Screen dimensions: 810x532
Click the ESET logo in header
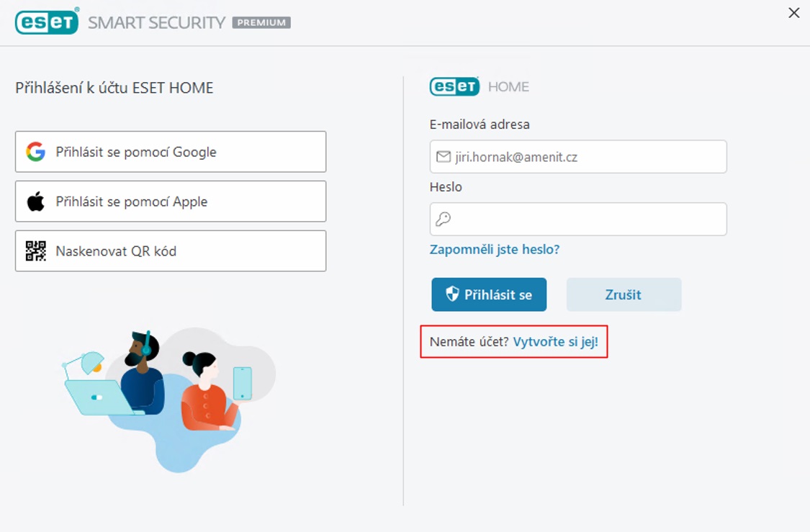pyautogui.click(x=47, y=21)
